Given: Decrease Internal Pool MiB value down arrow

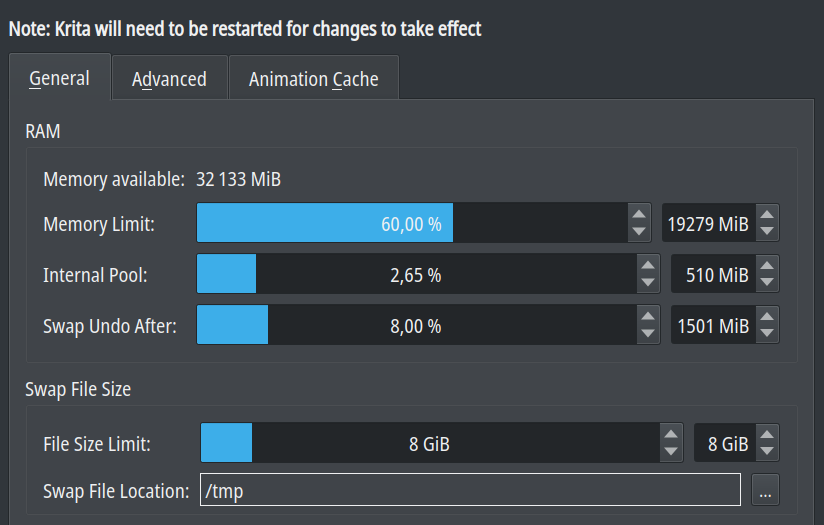Looking at the screenshot, I should pyautogui.click(x=767, y=283).
